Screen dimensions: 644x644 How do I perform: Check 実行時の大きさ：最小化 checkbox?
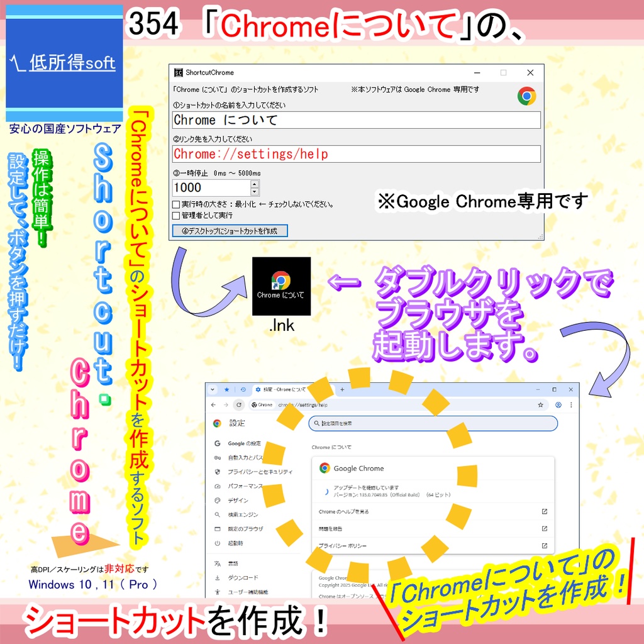pos(176,204)
